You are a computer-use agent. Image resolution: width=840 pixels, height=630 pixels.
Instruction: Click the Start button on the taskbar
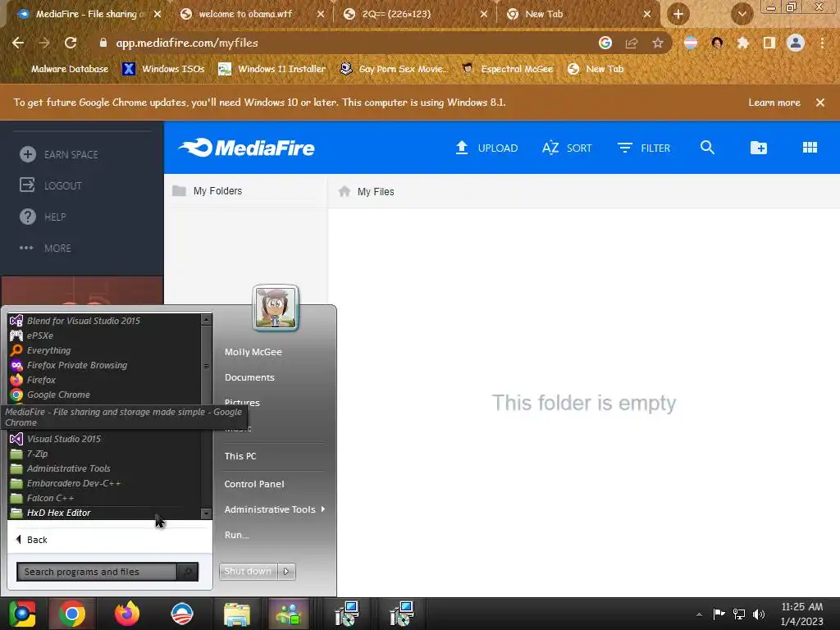click(x=21, y=614)
